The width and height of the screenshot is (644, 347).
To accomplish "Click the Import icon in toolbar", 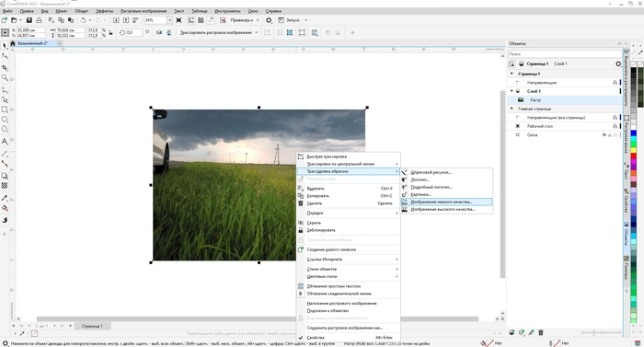I will pos(116,19).
